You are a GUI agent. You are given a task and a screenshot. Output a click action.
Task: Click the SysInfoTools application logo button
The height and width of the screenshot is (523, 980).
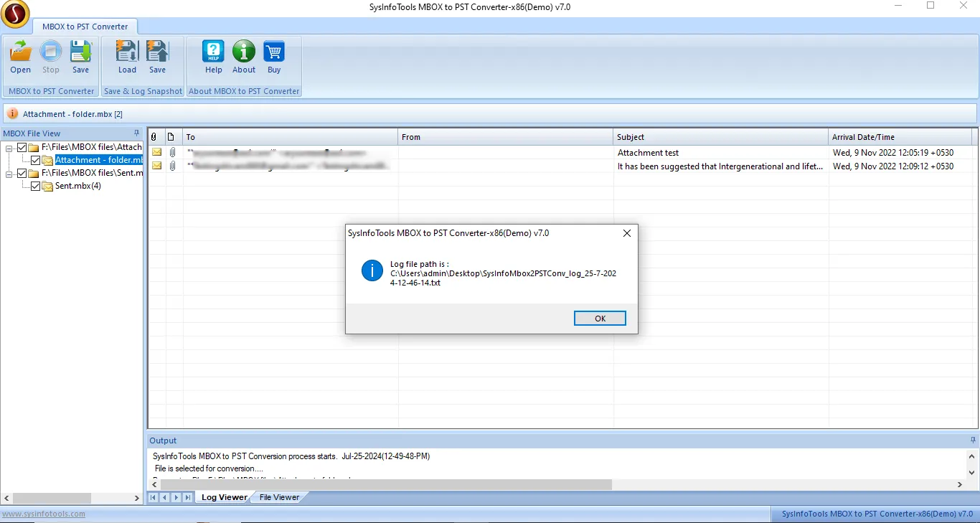(15, 14)
